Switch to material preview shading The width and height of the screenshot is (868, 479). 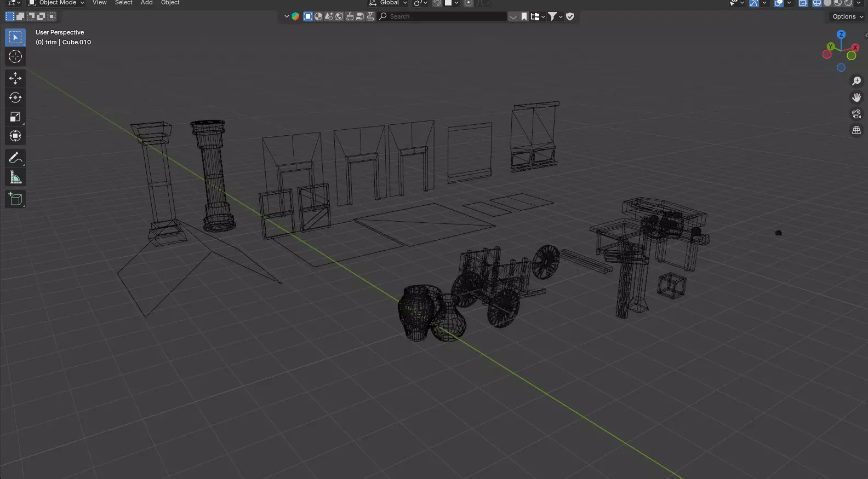coord(838,3)
